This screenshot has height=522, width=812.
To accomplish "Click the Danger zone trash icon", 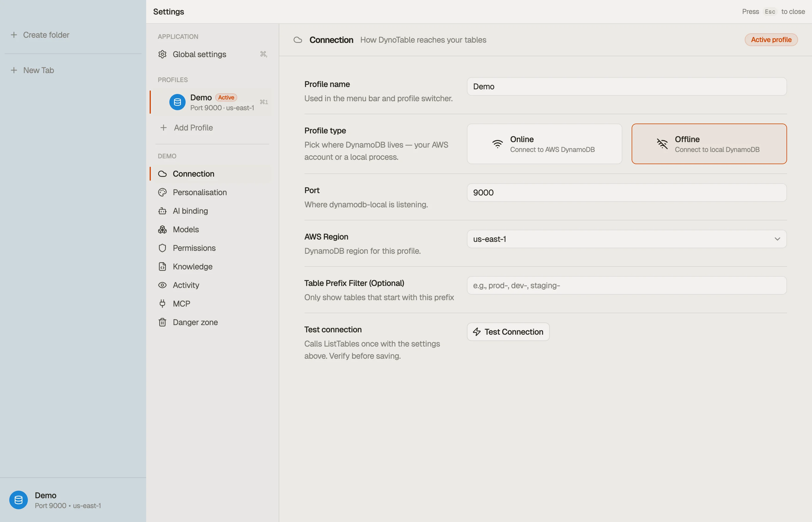I will (x=162, y=322).
